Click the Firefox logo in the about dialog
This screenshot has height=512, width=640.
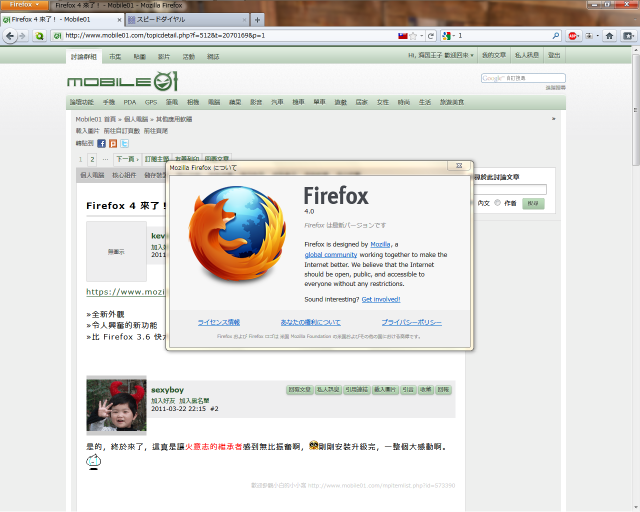pos(238,234)
